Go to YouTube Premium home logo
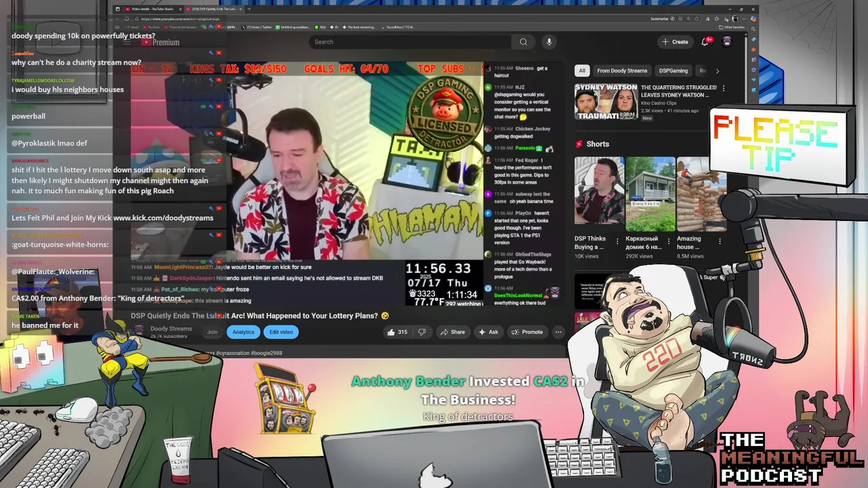This screenshot has width=868, height=488. point(160,42)
